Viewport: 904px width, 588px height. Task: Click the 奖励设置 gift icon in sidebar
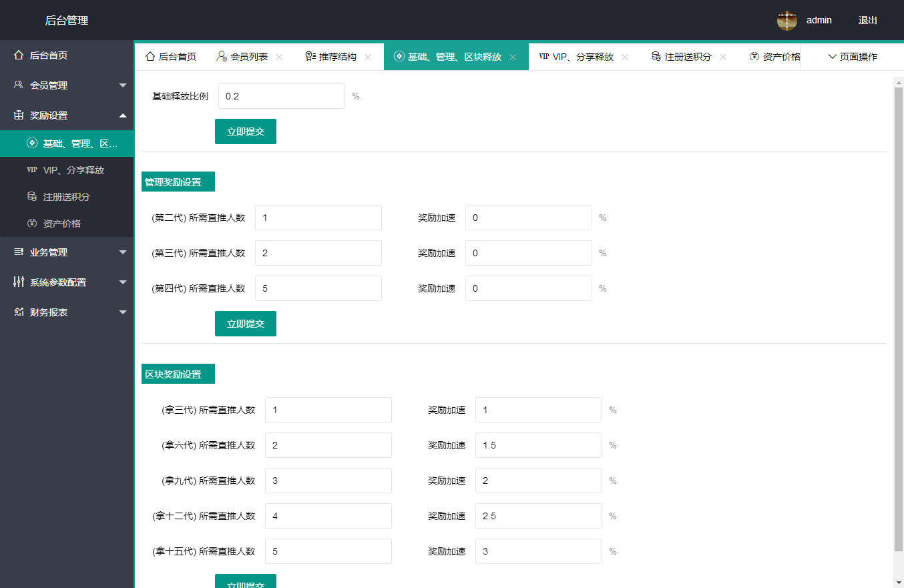coord(19,115)
